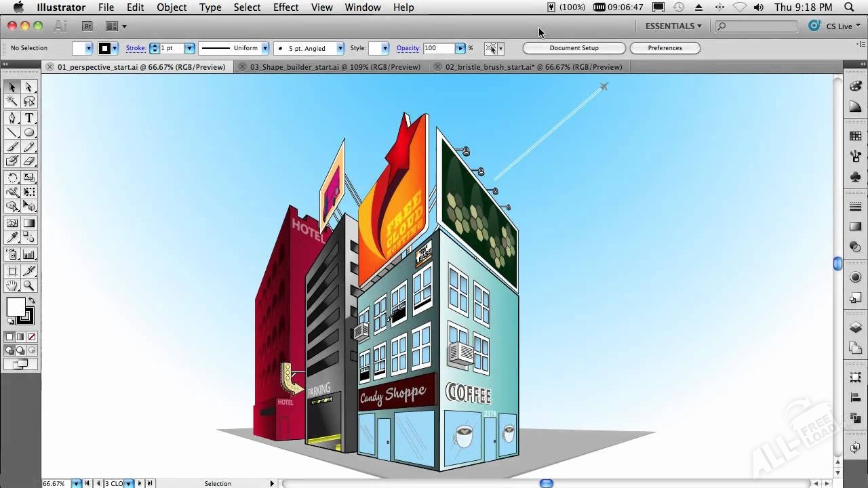The width and height of the screenshot is (868, 488).
Task: Pick the Magic Wand tool
Action: click(12, 102)
